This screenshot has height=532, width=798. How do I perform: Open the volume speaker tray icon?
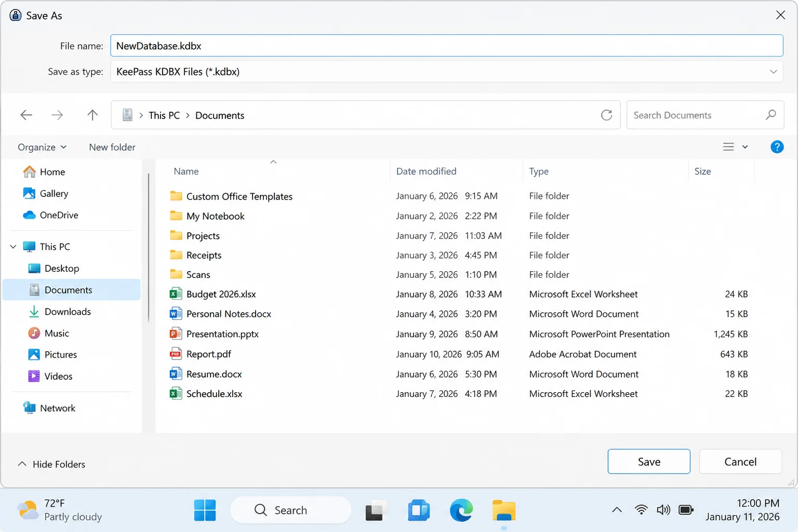tap(663, 510)
